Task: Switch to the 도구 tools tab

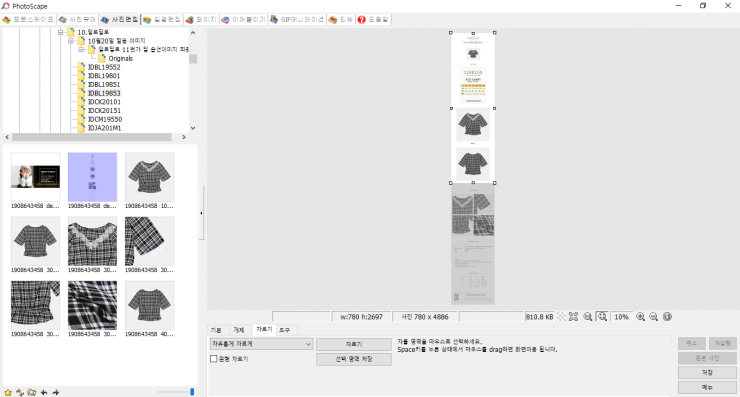Action: (x=285, y=330)
